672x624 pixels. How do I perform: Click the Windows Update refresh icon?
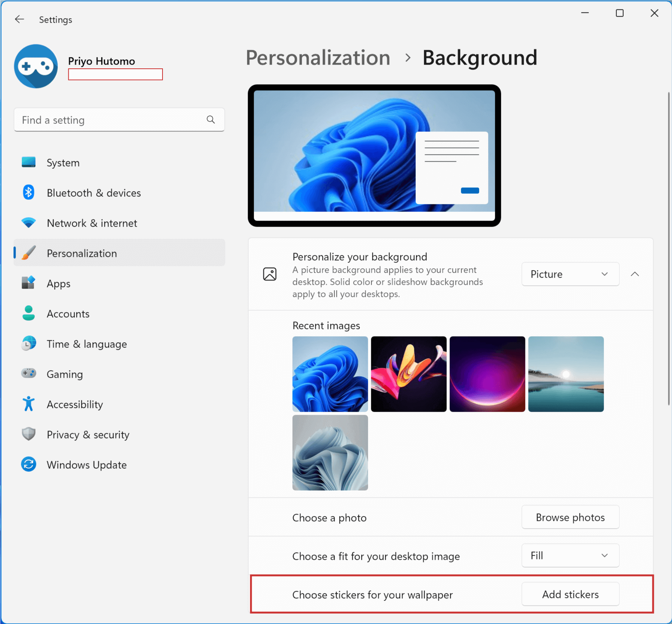tap(28, 464)
